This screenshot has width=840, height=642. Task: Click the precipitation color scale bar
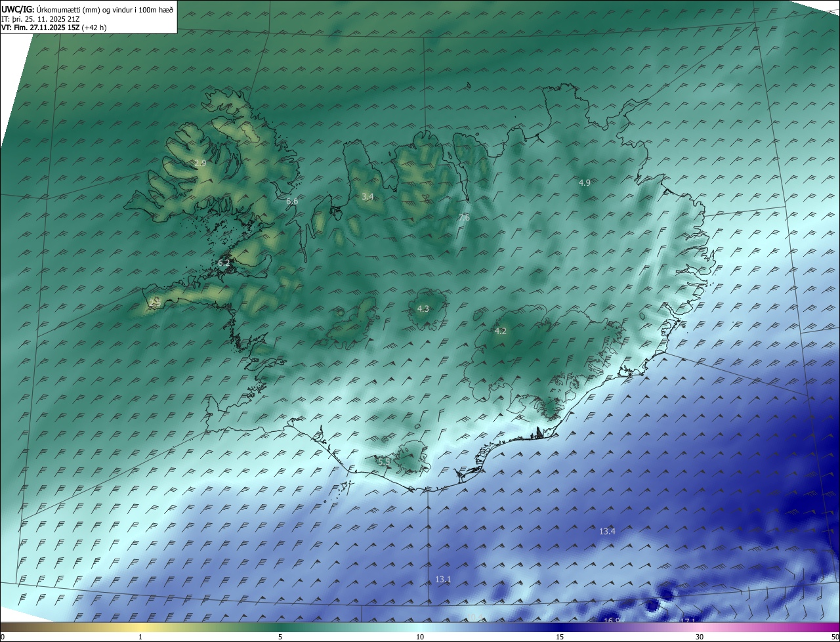[x=420, y=627]
